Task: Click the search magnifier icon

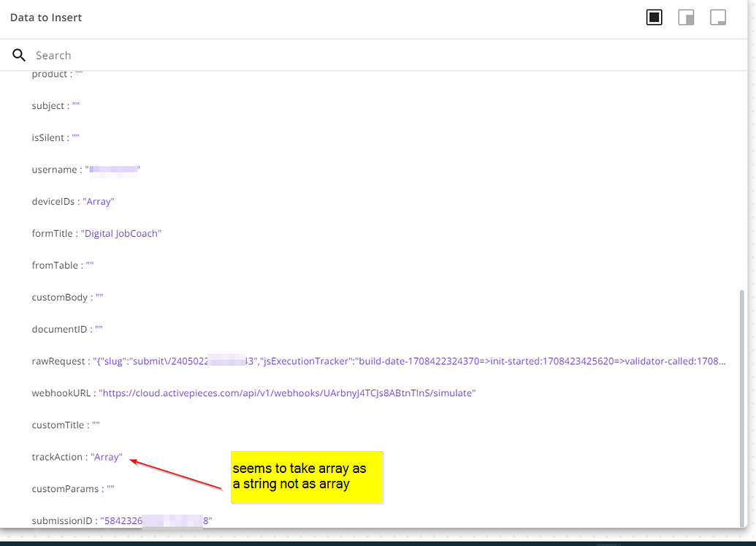Action: click(x=18, y=55)
